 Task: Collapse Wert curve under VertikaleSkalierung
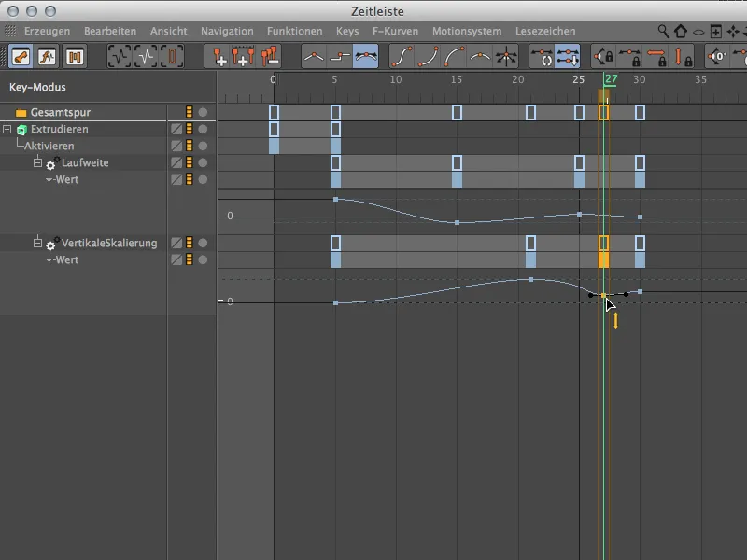(49, 260)
